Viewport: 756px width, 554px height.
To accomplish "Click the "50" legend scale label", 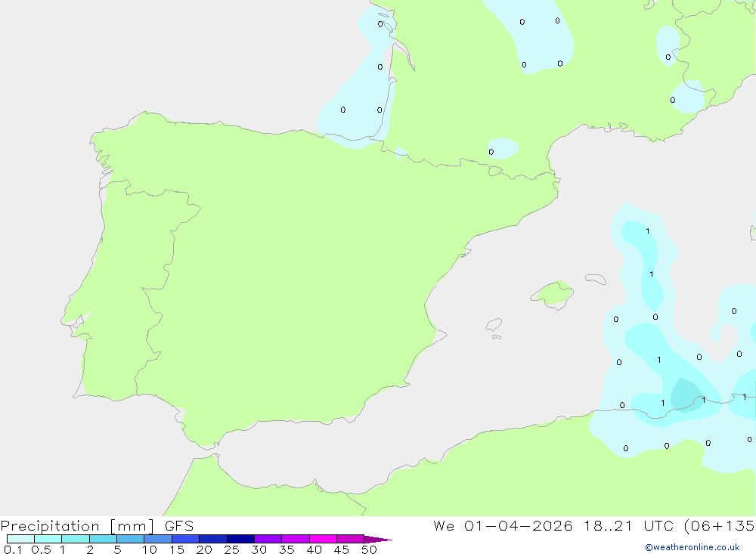I will click(x=369, y=549).
